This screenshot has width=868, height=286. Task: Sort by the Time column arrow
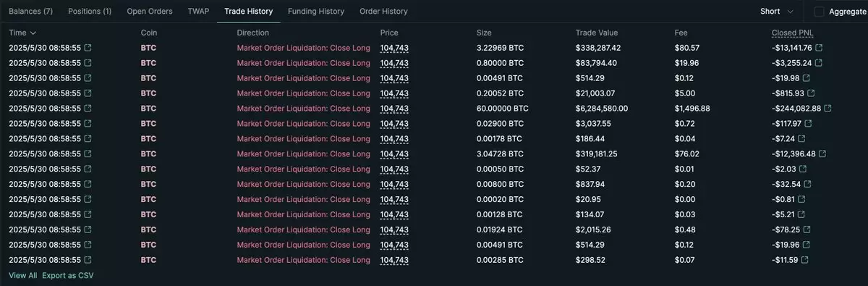click(33, 33)
